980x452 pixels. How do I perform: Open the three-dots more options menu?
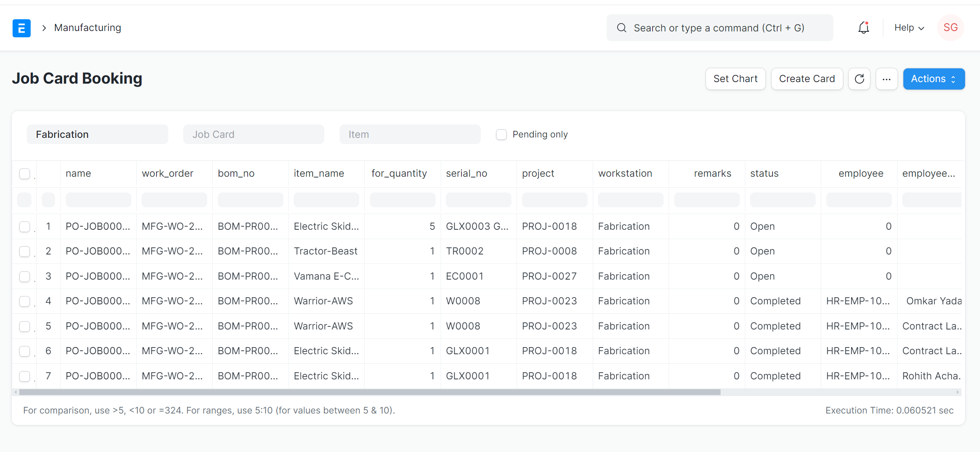tap(886, 79)
